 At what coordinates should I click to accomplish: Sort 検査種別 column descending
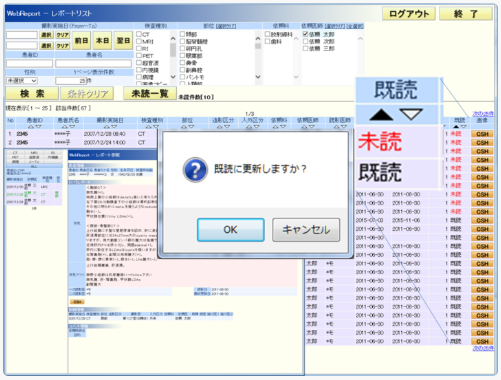(x=156, y=127)
